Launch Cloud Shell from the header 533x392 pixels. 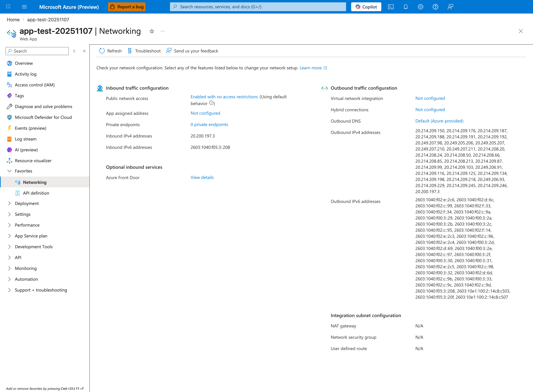(x=391, y=7)
